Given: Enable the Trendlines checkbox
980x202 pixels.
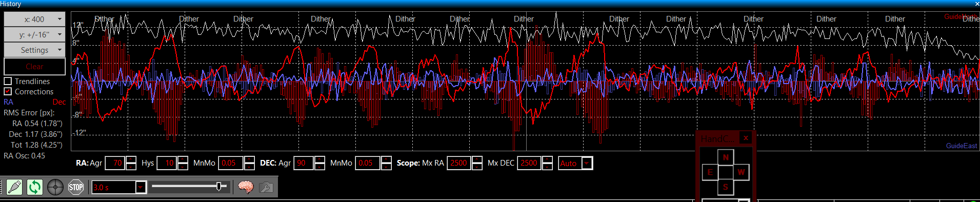Looking at the screenshot, I should point(8,81).
